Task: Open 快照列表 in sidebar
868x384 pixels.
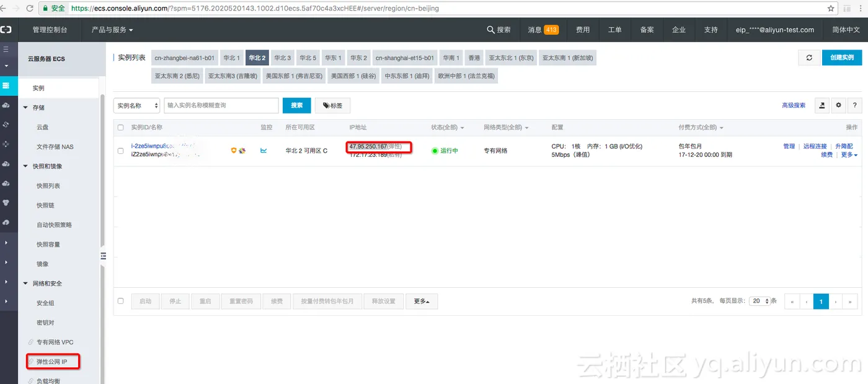Action: [48, 185]
